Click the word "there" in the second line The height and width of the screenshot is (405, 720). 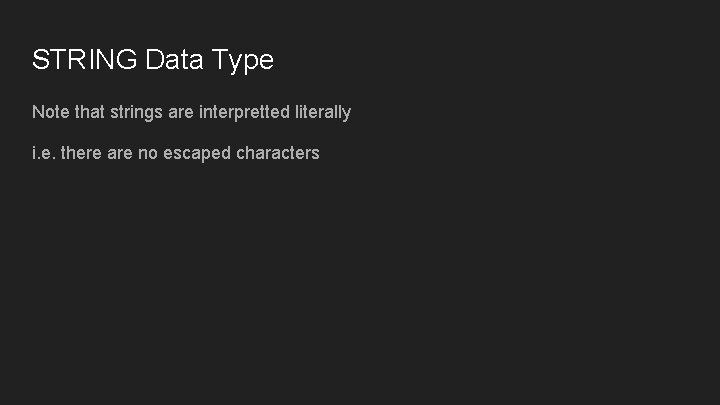click(x=82, y=153)
